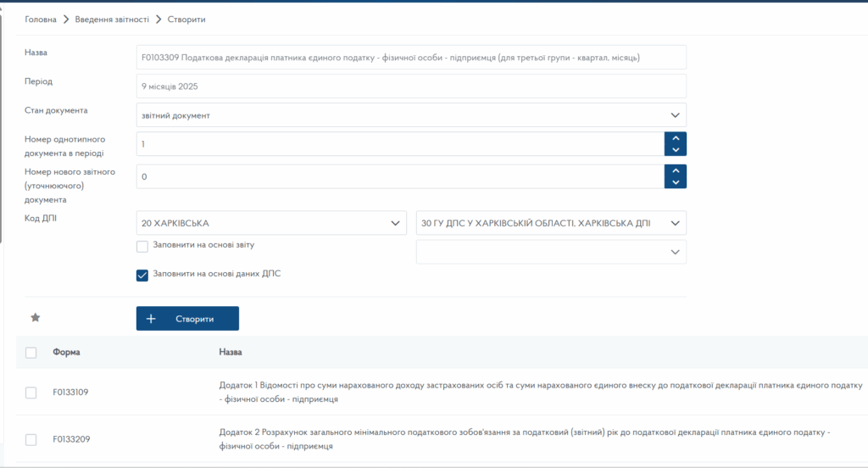This screenshot has height=468, width=868.
Task: Sort by the 'Форма' column header
Action: point(66,352)
